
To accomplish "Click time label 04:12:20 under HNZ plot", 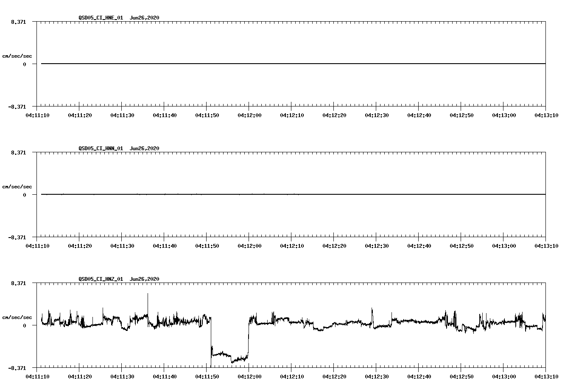I will pos(334,376).
